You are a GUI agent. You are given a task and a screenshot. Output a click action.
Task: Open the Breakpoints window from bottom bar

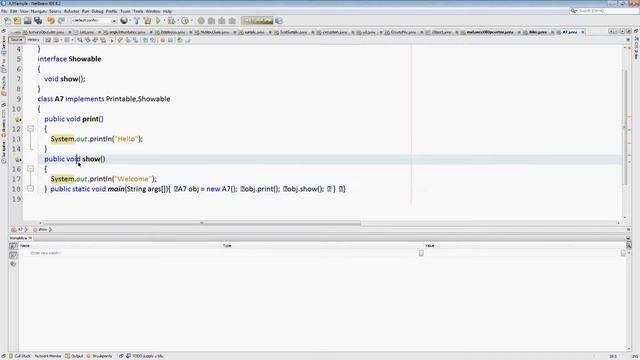(99, 356)
